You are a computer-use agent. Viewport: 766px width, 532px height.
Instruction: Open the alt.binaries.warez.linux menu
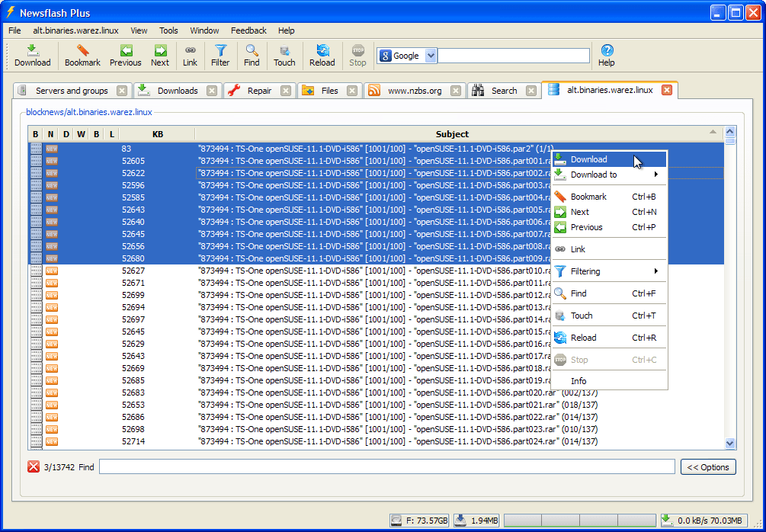[75, 30]
